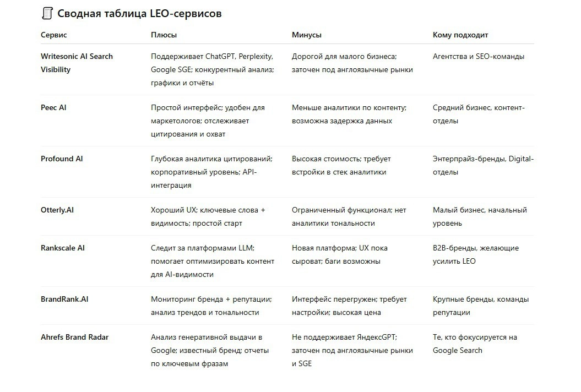Click the Writesonic AI Search Visibility service name
This screenshot has height=392, width=581.
[77, 63]
